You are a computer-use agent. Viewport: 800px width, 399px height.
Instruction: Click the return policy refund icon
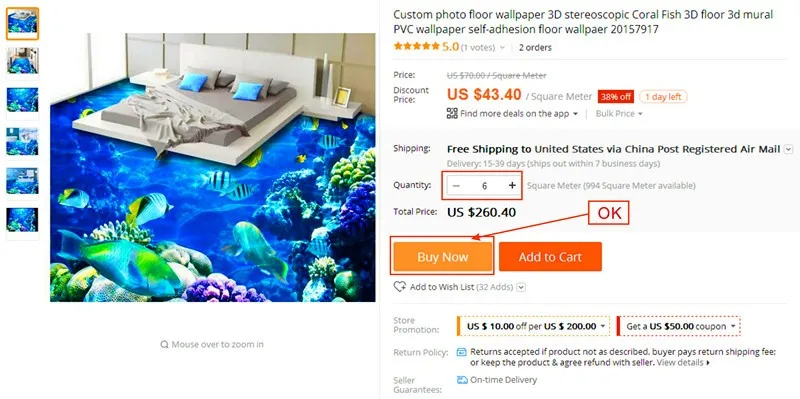462,352
